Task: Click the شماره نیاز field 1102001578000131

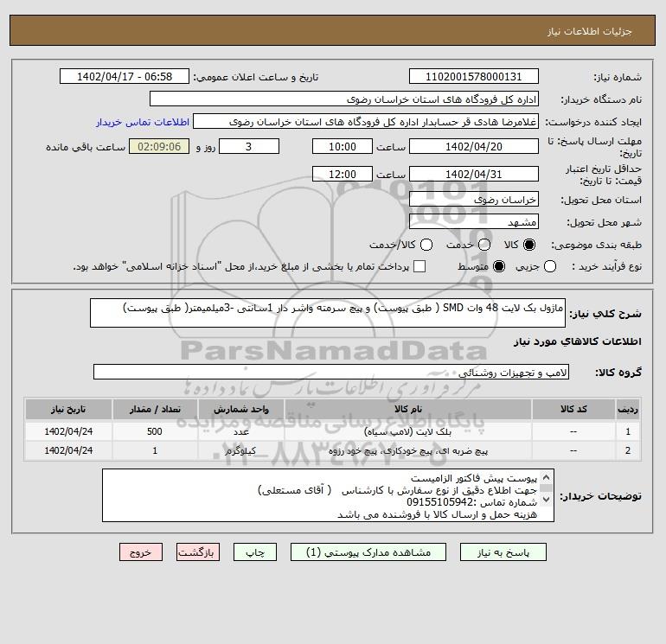Action: click(x=474, y=76)
